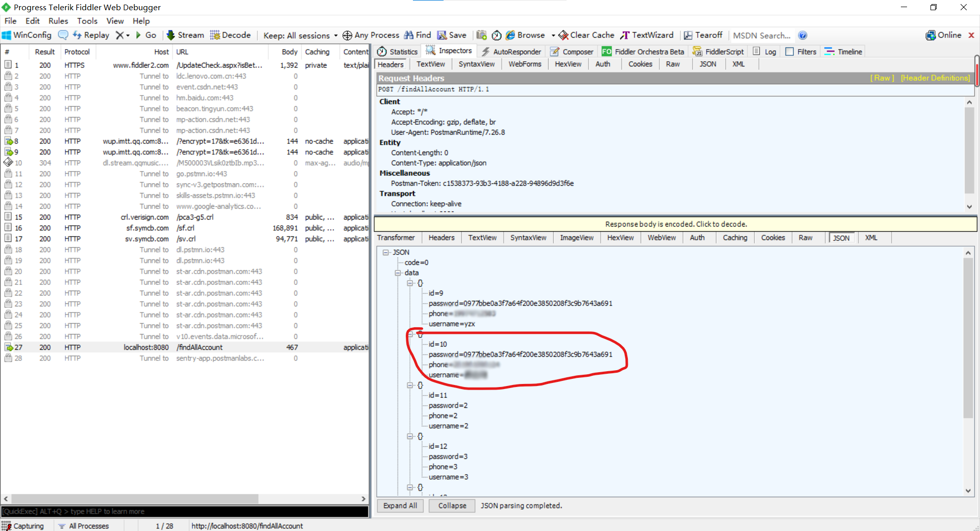Open the Composer tab
The height and width of the screenshot is (531, 980).
(x=572, y=52)
